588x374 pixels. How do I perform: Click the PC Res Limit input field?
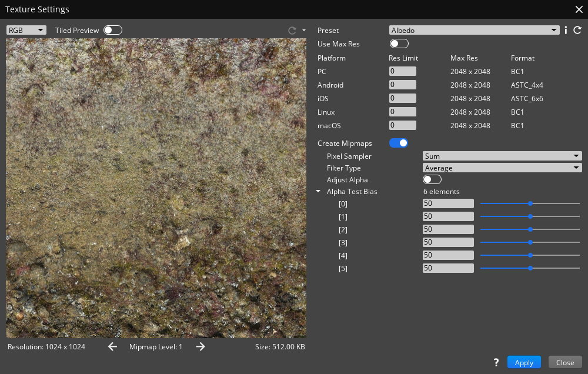403,71
